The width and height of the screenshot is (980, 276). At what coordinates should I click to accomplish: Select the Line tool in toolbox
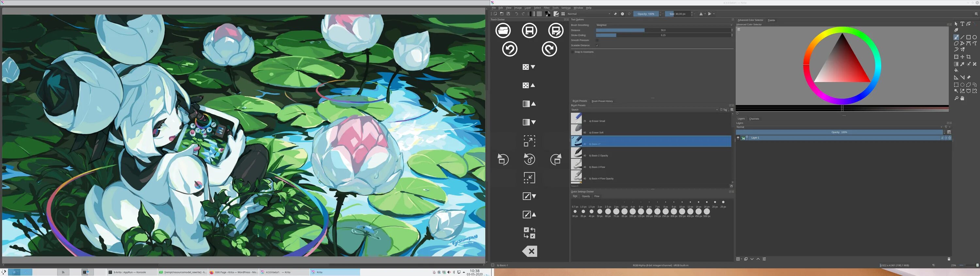[962, 37]
